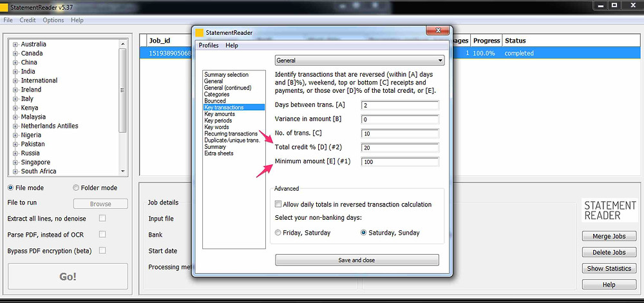The width and height of the screenshot is (644, 303).
Task: Click the Go! button
Action: pyautogui.click(x=68, y=277)
